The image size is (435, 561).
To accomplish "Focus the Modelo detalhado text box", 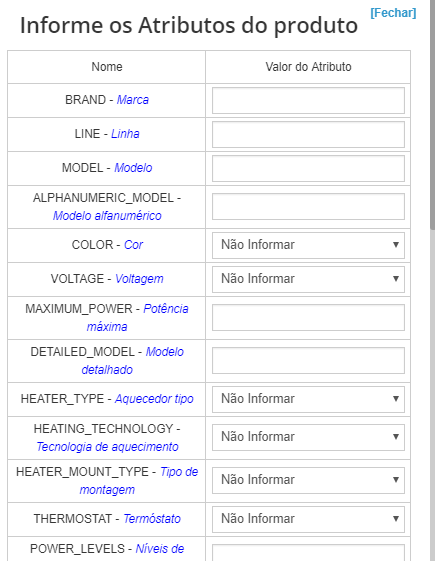I will pyautogui.click(x=308, y=361).
